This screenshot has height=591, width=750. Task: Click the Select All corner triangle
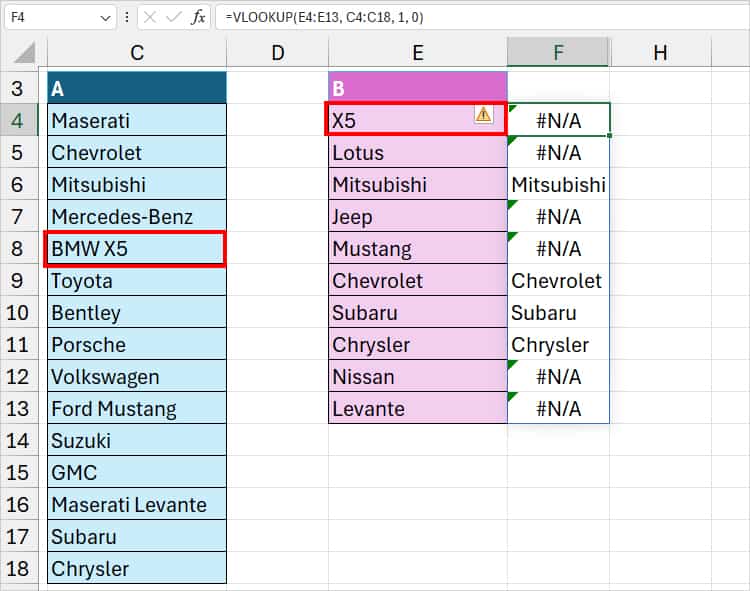25,52
